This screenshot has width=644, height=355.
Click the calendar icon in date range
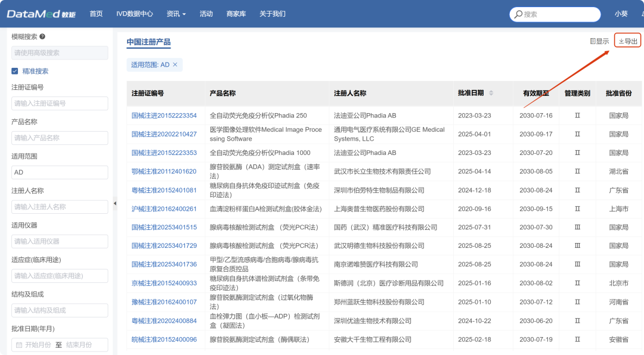(x=19, y=345)
